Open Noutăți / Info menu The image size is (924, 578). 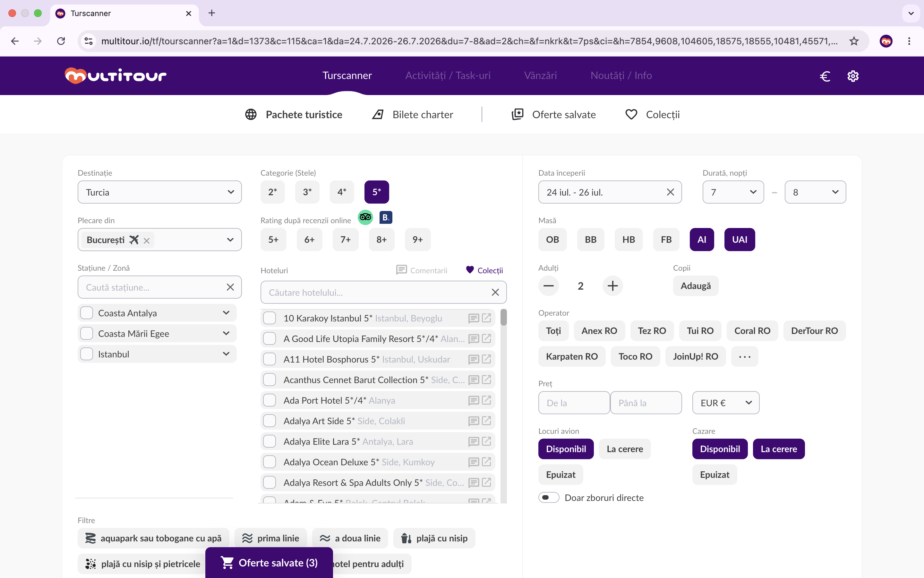click(x=621, y=76)
